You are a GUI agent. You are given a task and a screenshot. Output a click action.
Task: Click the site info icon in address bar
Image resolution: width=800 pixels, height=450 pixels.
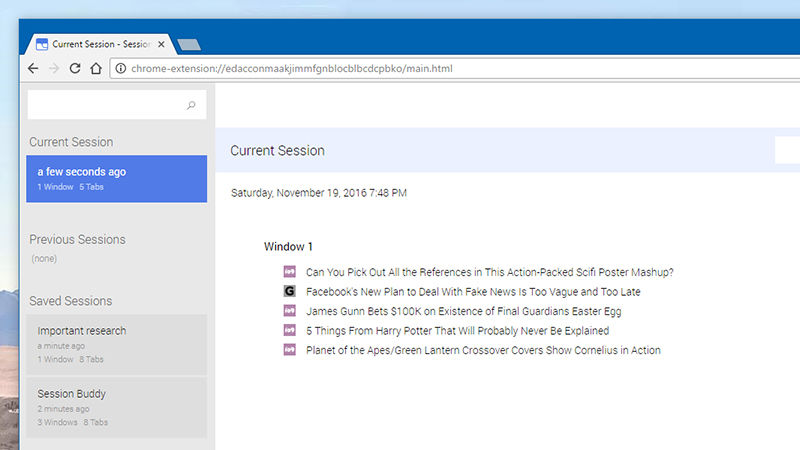coord(120,68)
